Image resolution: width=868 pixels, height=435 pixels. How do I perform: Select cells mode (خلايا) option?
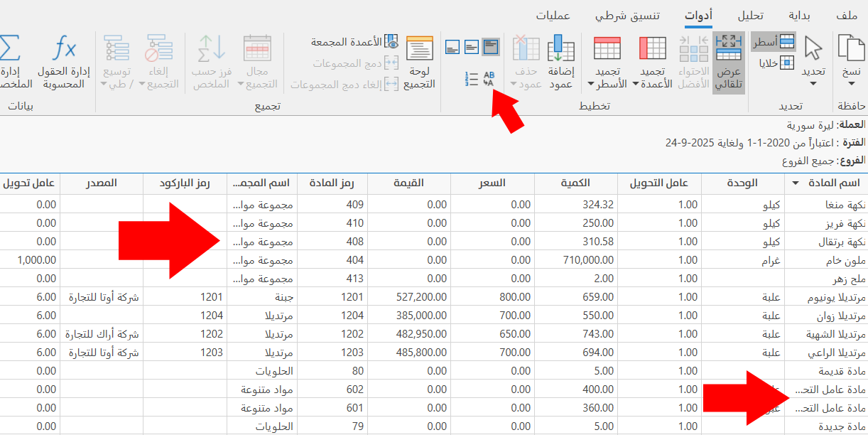click(x=778, y=63)
